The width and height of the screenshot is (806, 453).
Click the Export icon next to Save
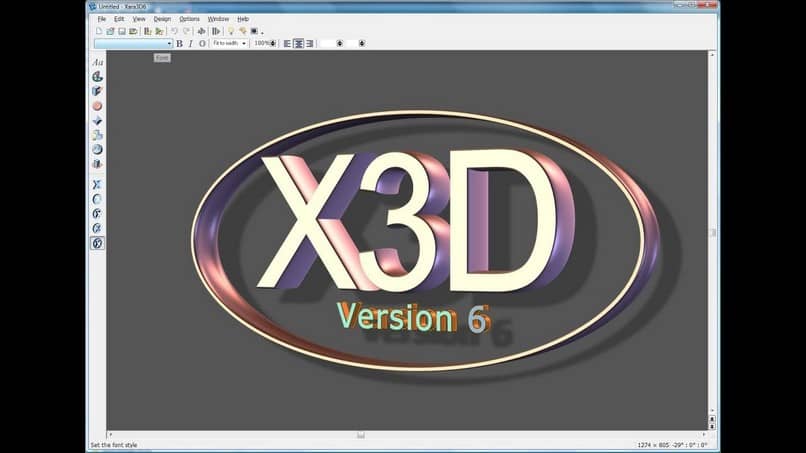[133, 31]
